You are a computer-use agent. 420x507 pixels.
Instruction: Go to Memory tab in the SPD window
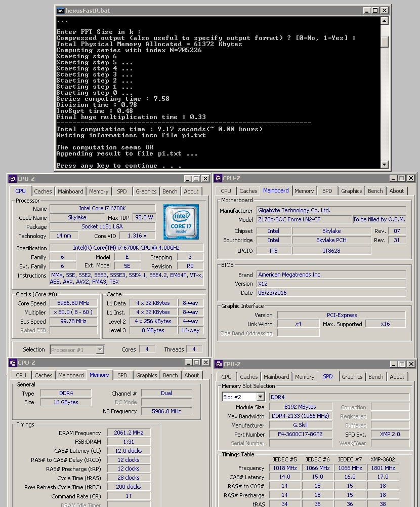pyautogui.click(x=305, y=377)
